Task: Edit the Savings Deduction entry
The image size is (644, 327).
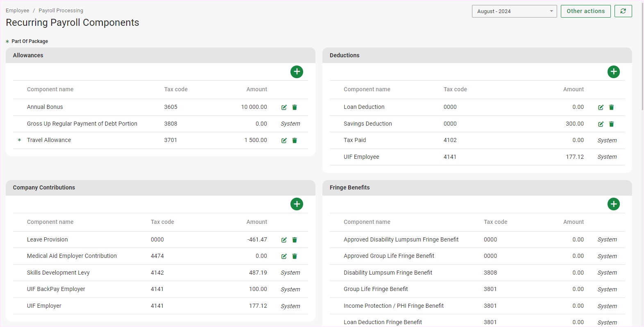Action: tap(601, 124)
